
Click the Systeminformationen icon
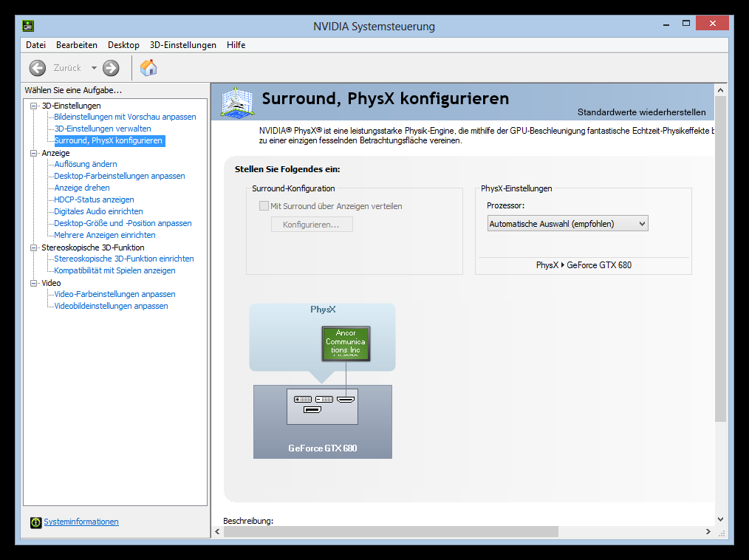click(36, 522)
